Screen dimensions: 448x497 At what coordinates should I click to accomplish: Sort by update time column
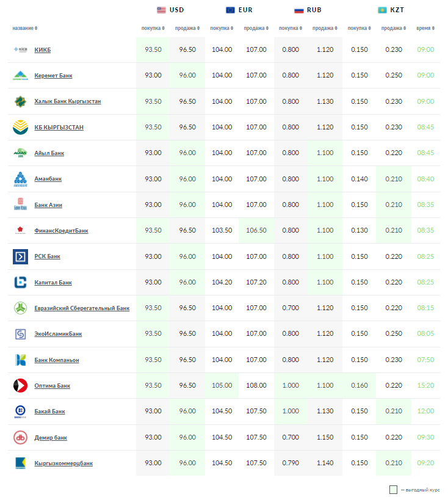coord(425,28)
